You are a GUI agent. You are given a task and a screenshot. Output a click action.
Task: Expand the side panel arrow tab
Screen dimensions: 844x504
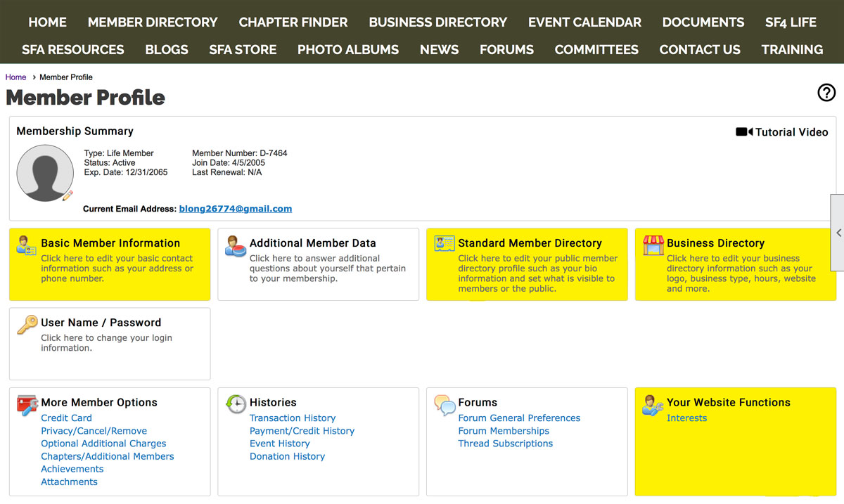point(838,233)
